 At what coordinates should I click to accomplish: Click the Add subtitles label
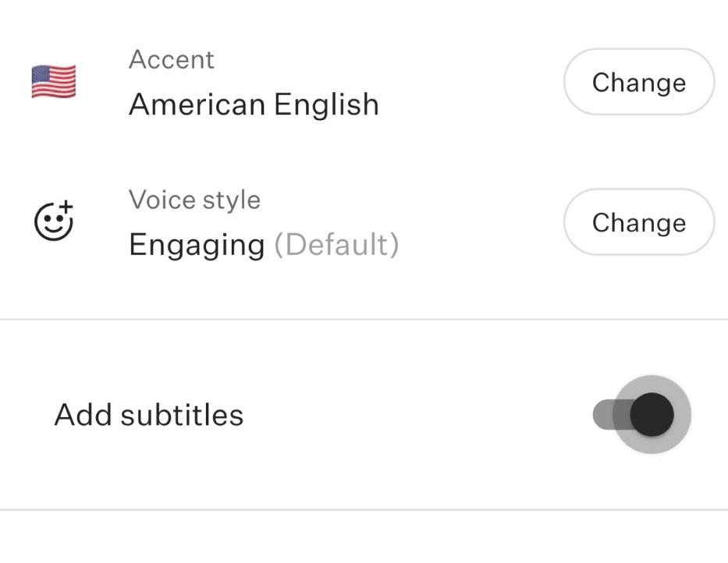(150, 414)
